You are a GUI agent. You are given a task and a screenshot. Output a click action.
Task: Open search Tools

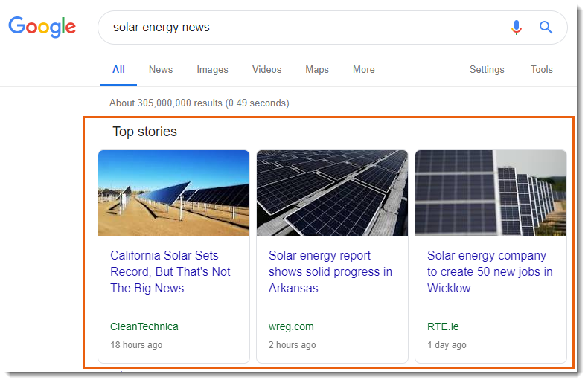[542, 70]
